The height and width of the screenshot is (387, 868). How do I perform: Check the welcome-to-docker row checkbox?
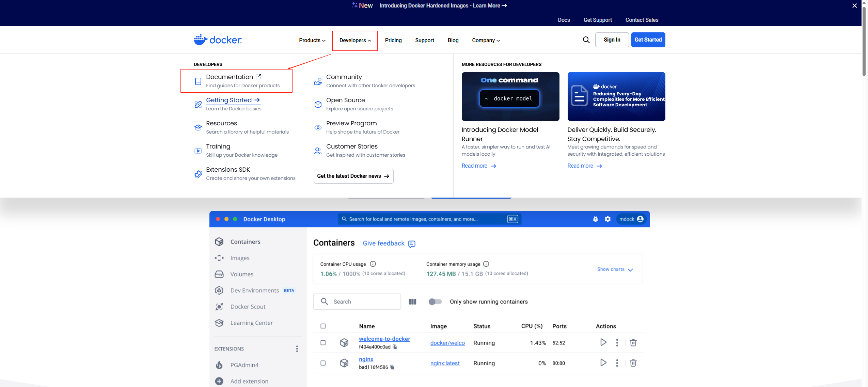tap(323, 343)
